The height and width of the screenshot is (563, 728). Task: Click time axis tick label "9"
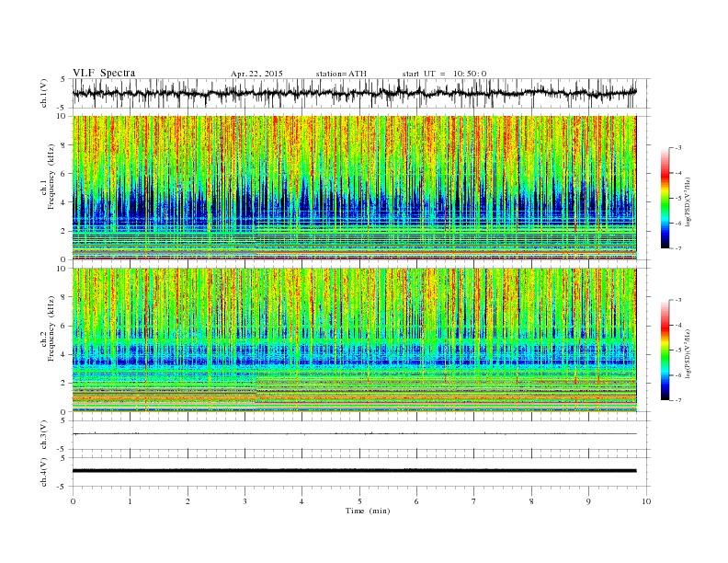point(588,501)
